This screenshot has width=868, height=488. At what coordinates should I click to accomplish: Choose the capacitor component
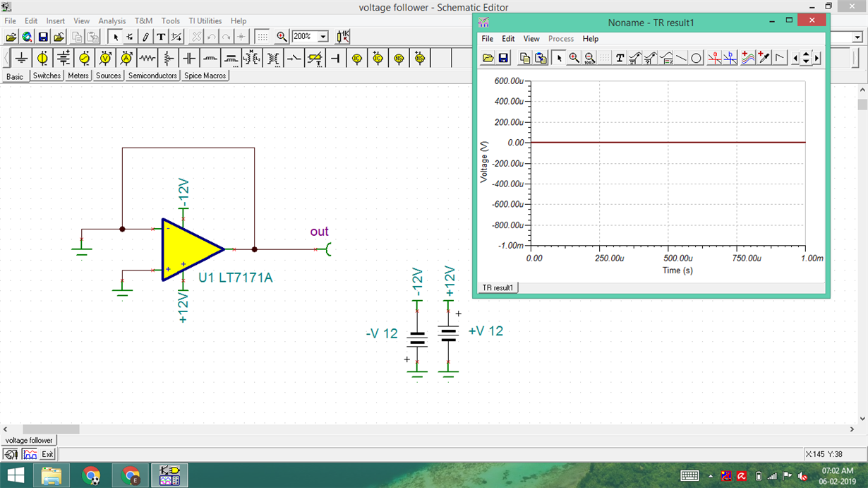[x=188, y=58]
